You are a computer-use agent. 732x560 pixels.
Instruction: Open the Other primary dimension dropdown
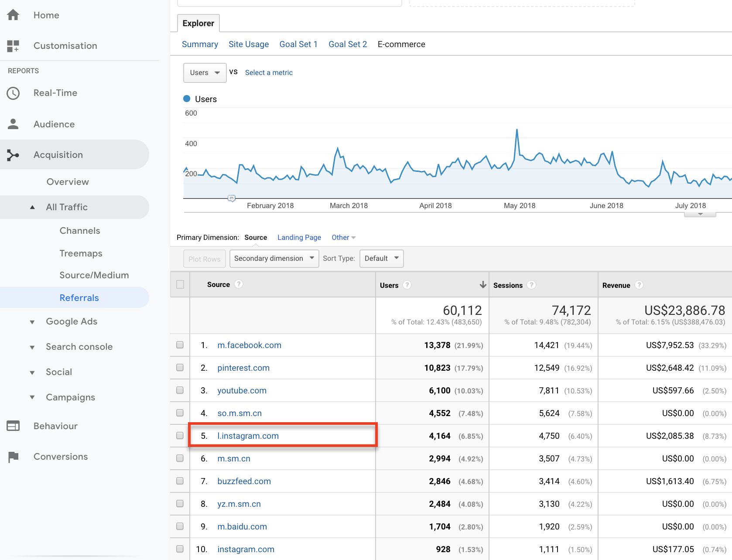pos(344,237)
